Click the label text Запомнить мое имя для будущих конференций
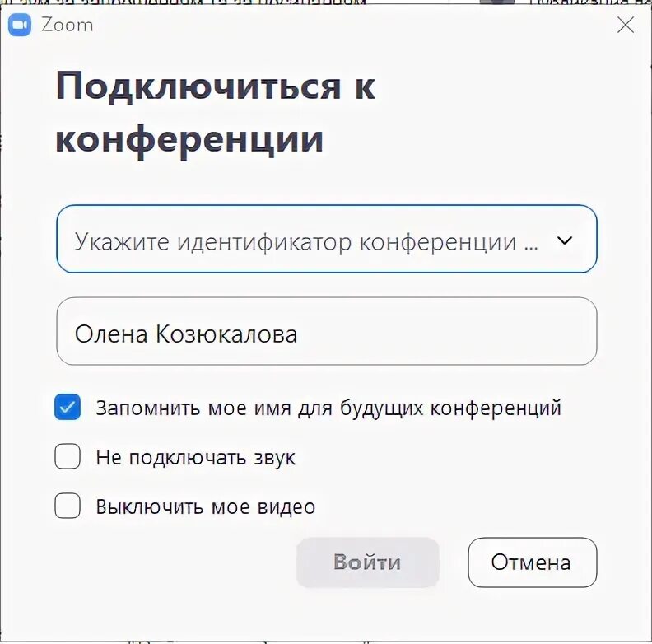 coord(328,408)
